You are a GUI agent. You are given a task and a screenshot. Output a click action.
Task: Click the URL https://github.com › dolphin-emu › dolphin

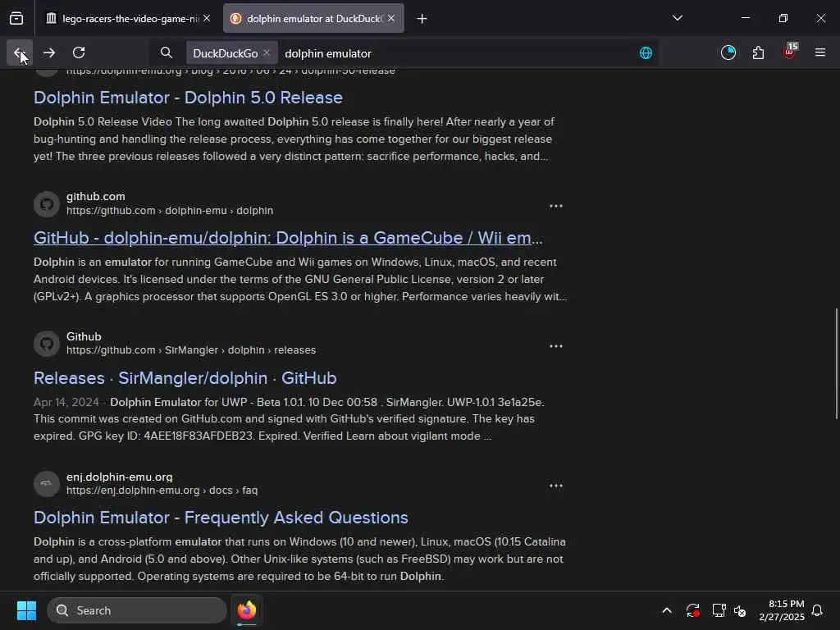pyautogui.click(x=170, y=211)
